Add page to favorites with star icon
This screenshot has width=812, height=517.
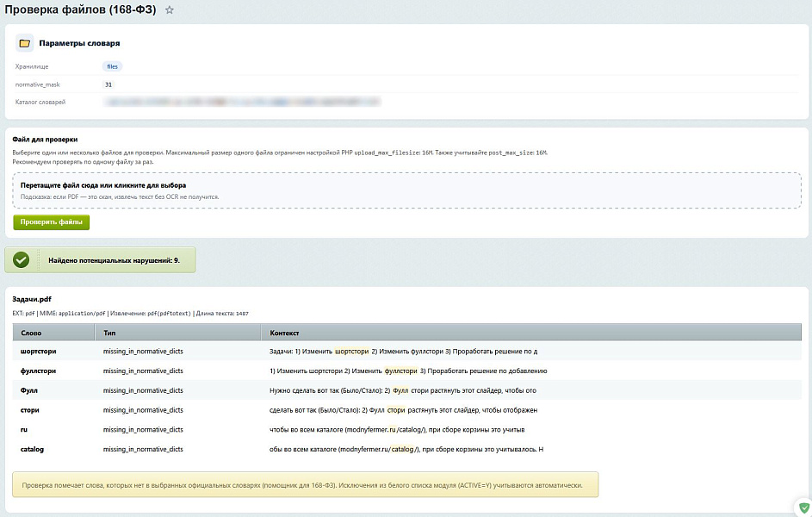pyautogui.click(x=170, y=10)
